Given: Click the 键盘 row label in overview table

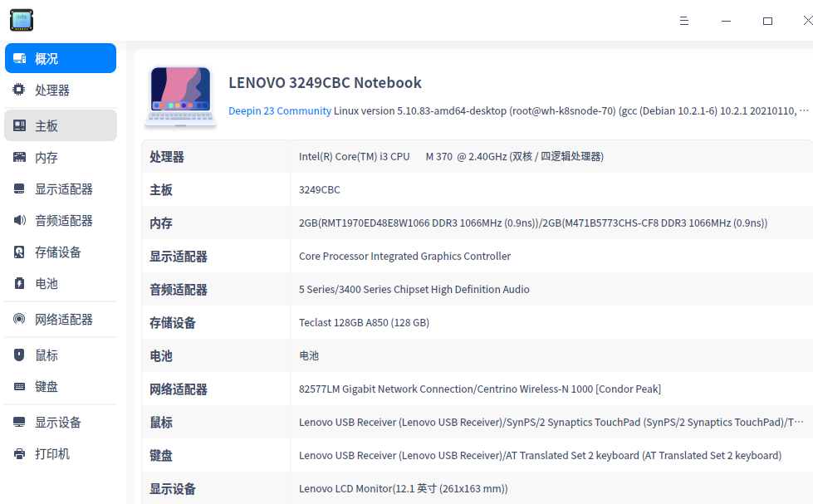Looking at the screenshot, I should pyautogui.click(x=161, y=455).
